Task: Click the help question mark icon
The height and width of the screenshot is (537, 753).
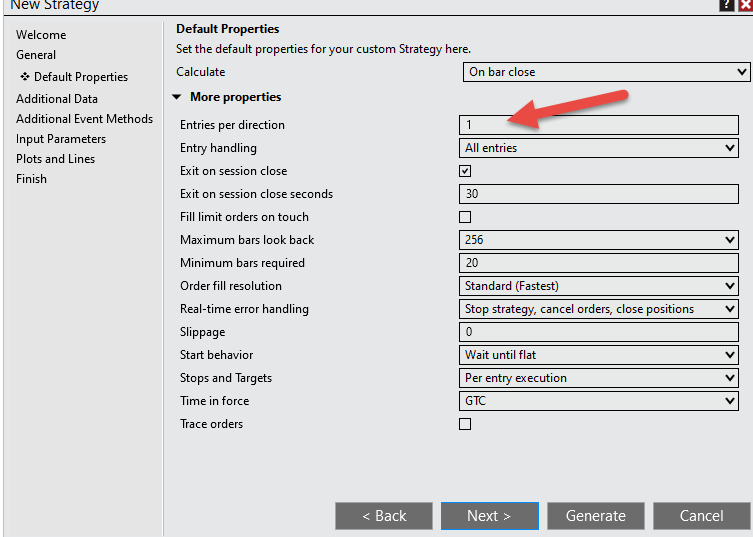Action: [727, 5]
